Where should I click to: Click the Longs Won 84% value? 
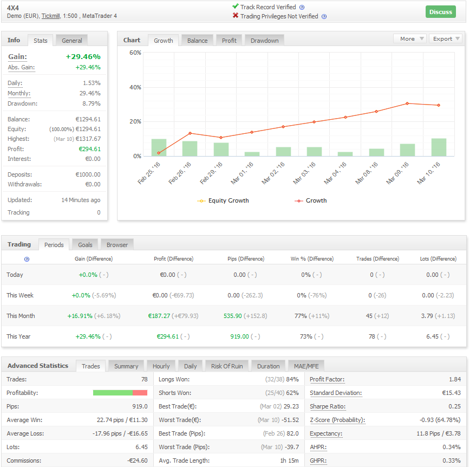click(292, 380)
